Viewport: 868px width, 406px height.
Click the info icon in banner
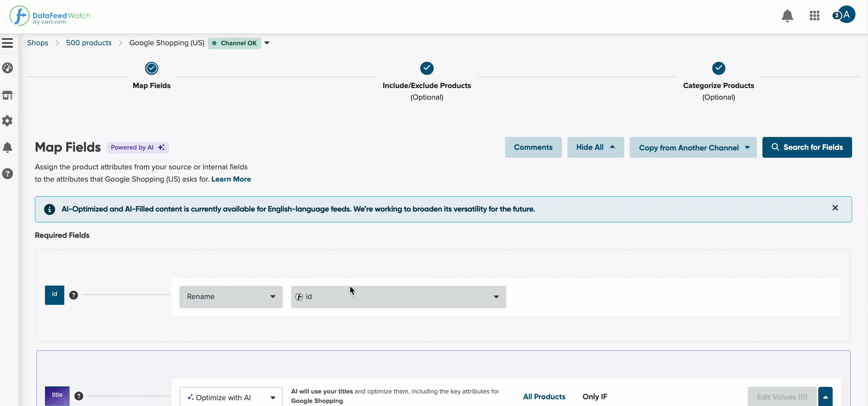pos(50,209)
